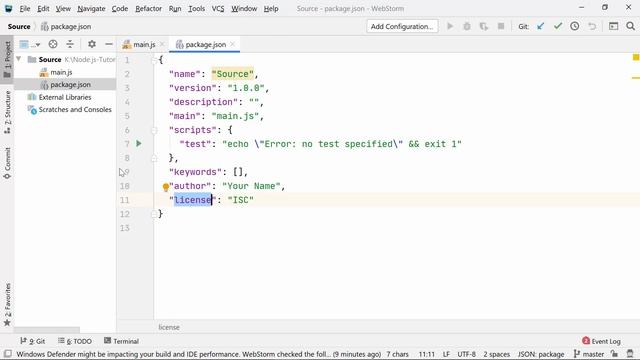Collapse the Source folder tree arrow
Viewport: 640px width, 360px height.
click(x=19, y=60)
